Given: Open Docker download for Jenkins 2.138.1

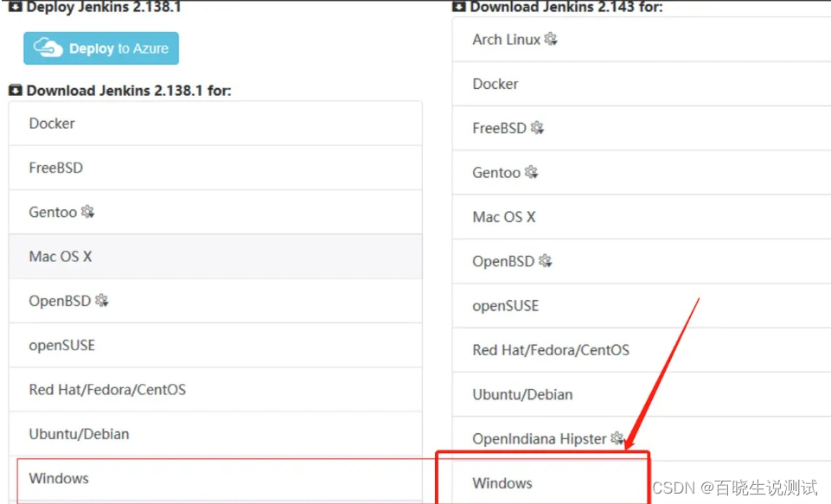Looking at the screenshot, I should (x=215, y=124).
